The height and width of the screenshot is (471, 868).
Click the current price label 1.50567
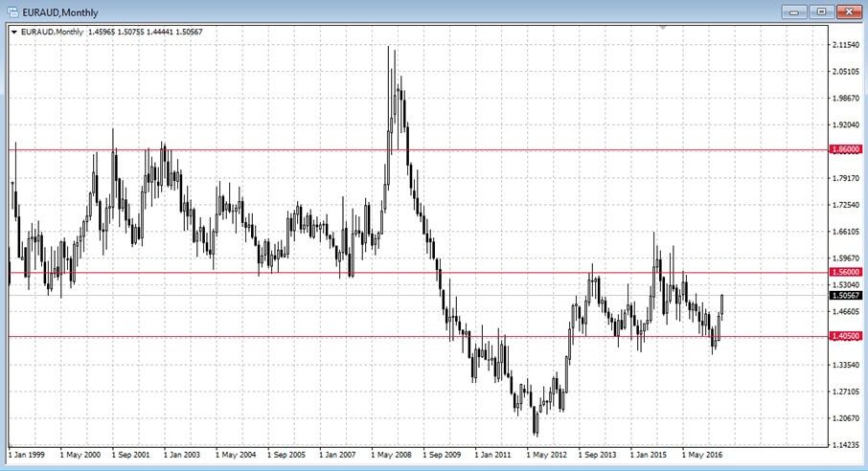845,296
